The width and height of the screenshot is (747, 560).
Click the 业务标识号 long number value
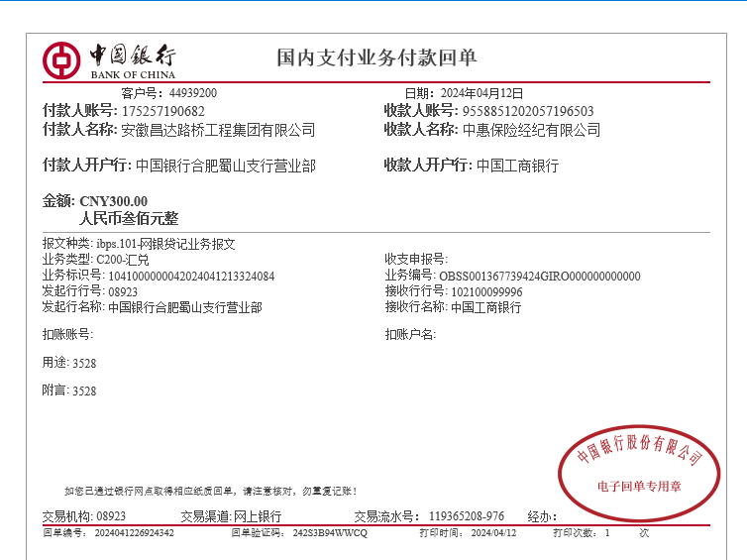tap(191, 277)
